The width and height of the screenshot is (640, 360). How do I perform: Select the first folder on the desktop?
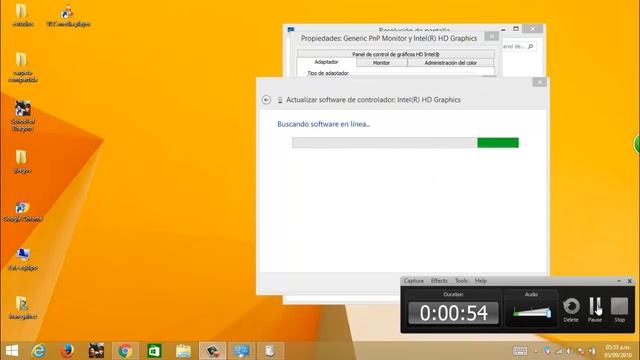[22, 16]
